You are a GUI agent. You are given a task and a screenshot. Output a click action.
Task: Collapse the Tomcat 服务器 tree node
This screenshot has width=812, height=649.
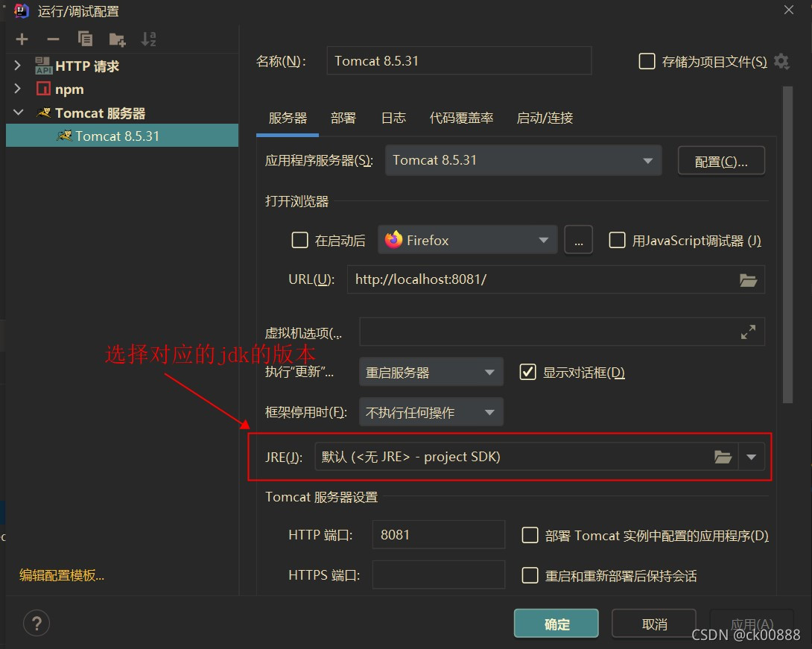click(18, 113)
